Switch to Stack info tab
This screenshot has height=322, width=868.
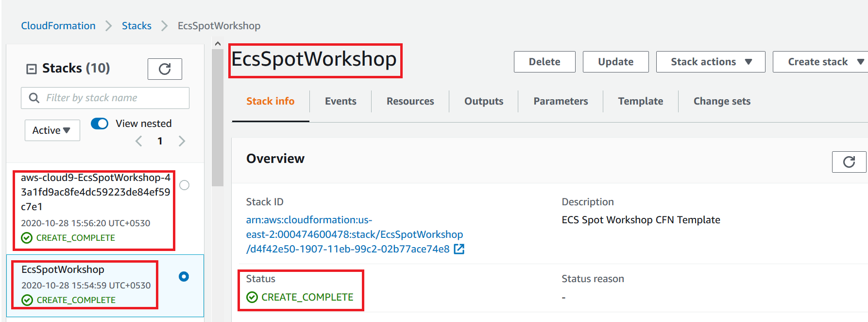(270, 101)
